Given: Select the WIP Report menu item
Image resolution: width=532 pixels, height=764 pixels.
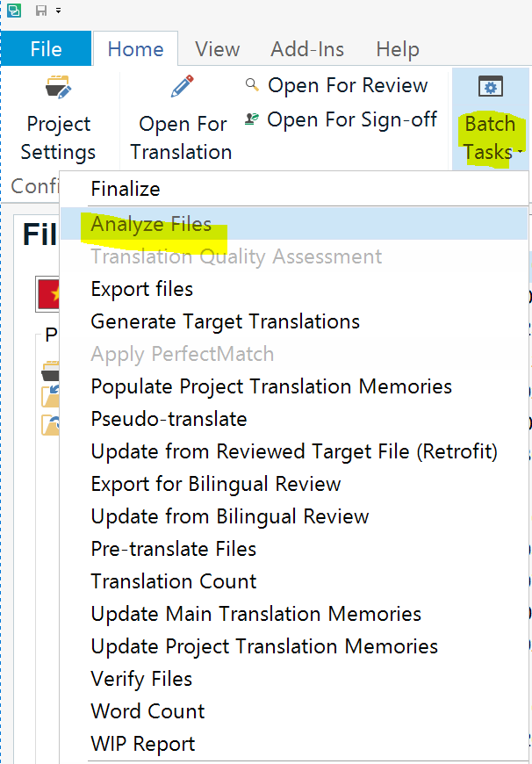Looking at the screenshot, I should [x=143, y=744].
